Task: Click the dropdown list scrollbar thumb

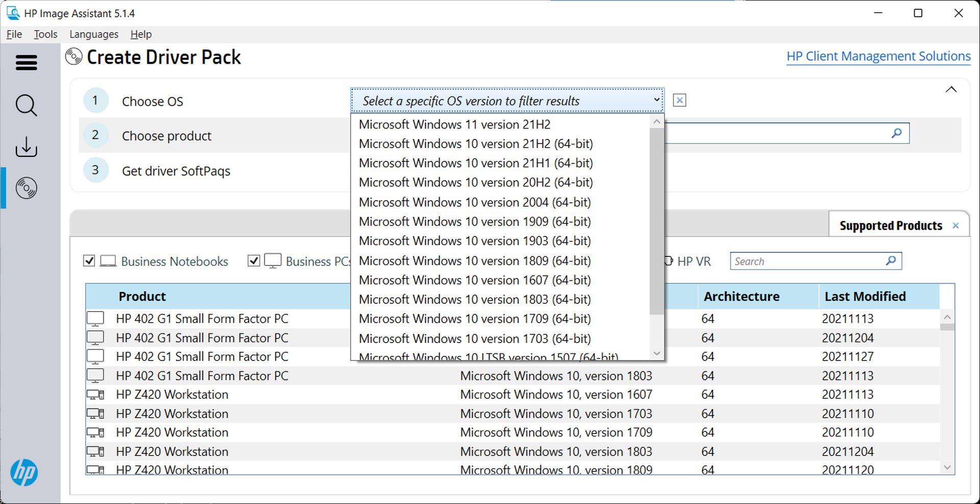Action: [x=656, y=221]
